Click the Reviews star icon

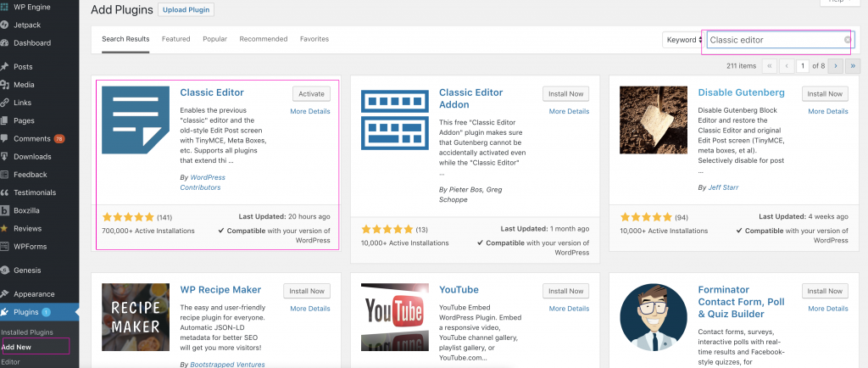pos(4,228)
